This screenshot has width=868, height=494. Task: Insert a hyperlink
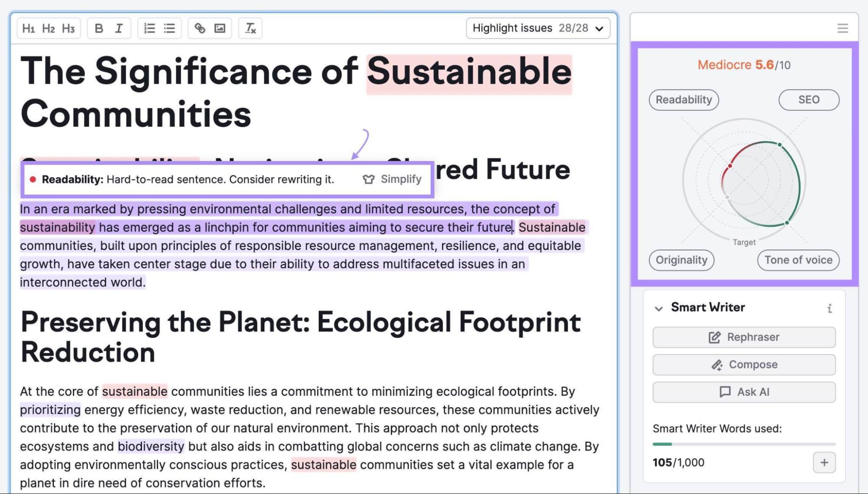coord(200,29)
